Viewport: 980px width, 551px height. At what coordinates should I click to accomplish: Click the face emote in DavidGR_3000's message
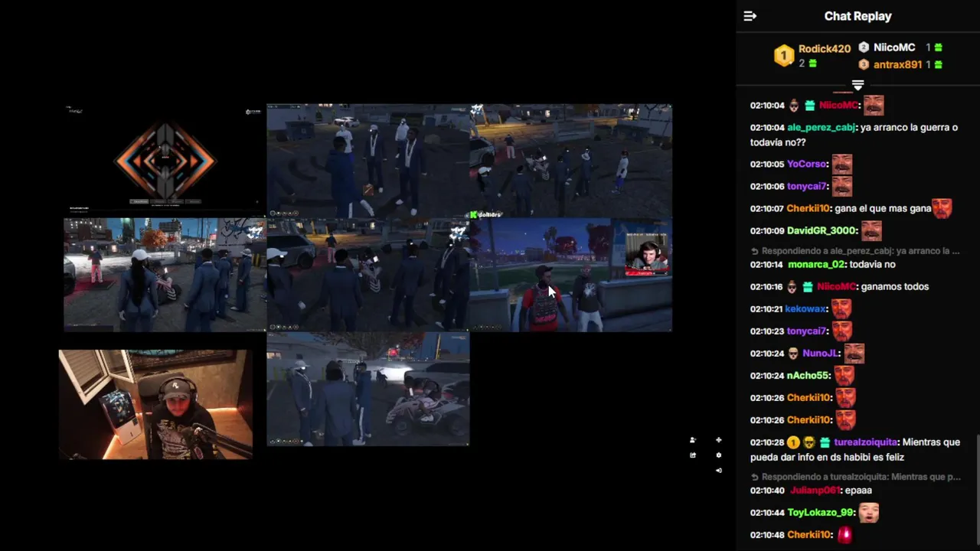(871, 230)
